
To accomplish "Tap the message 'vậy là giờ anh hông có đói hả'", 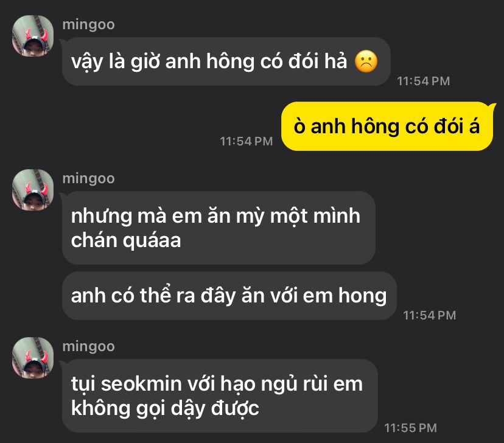I will (226, 61).
